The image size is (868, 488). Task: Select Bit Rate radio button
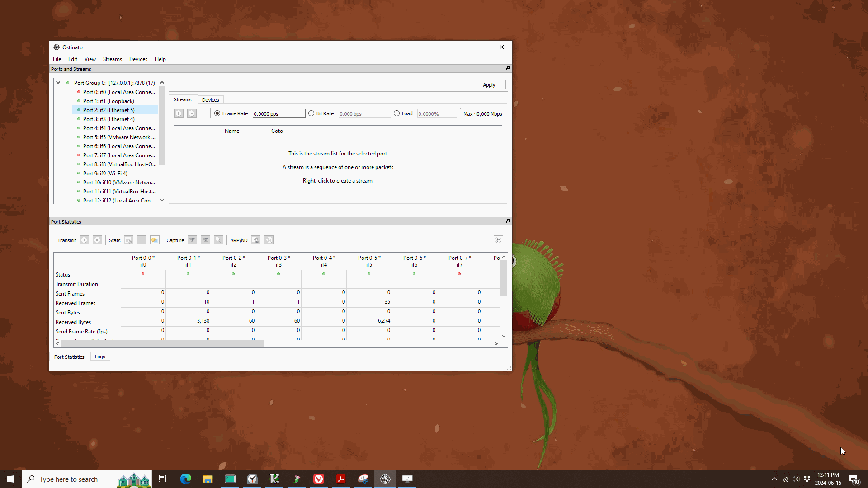coord(311,113)
